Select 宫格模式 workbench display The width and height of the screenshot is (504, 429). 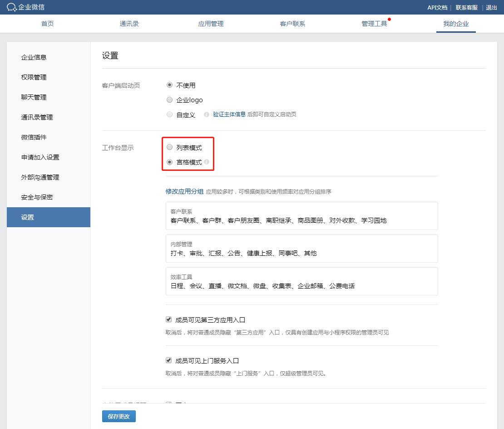pos(170,162)
